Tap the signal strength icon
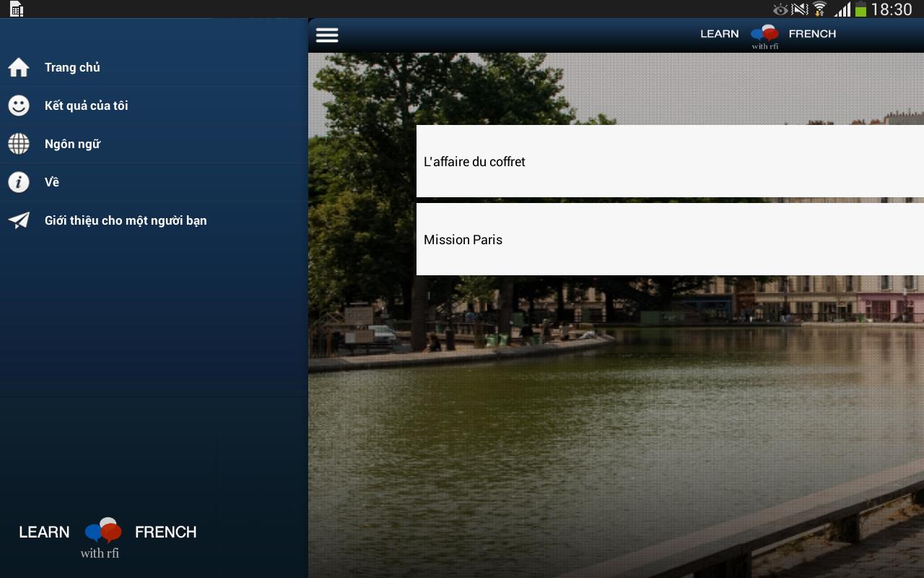 click(842, 9)
